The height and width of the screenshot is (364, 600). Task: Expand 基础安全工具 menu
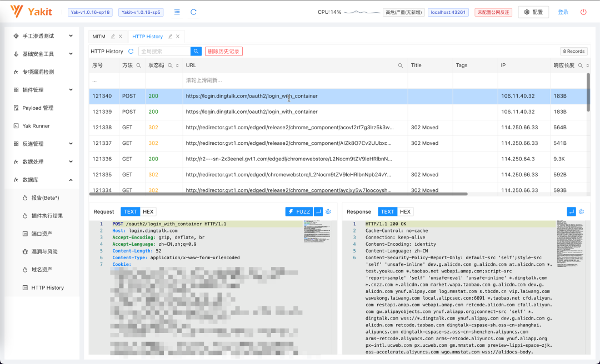tap(71, 54)
